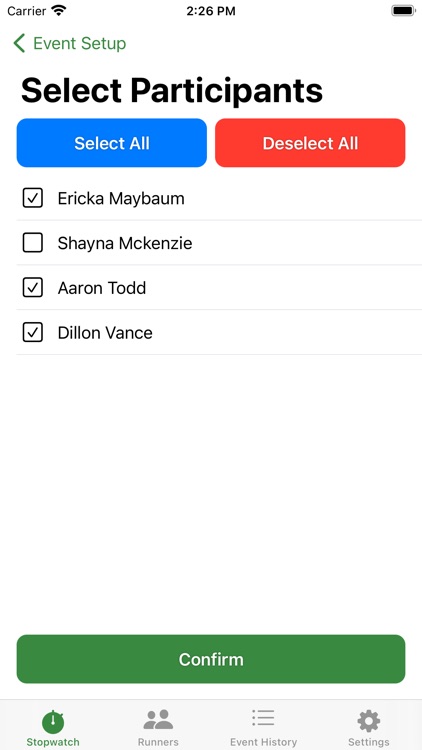Tap the battery indicator icon
The image size is (422, 750).
coord(403,11)
